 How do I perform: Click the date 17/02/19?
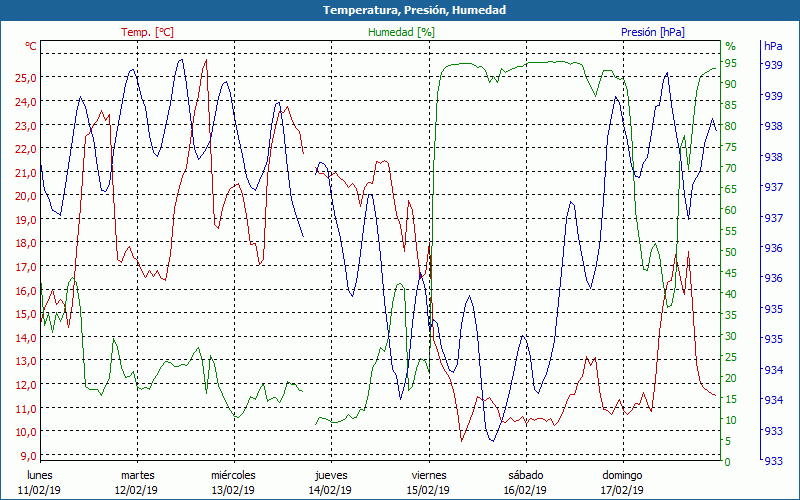point(622,490)
